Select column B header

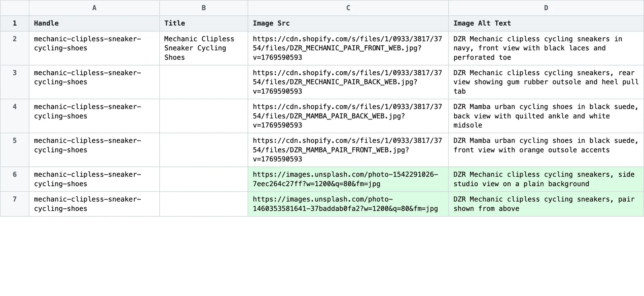[x=204, y=8]
